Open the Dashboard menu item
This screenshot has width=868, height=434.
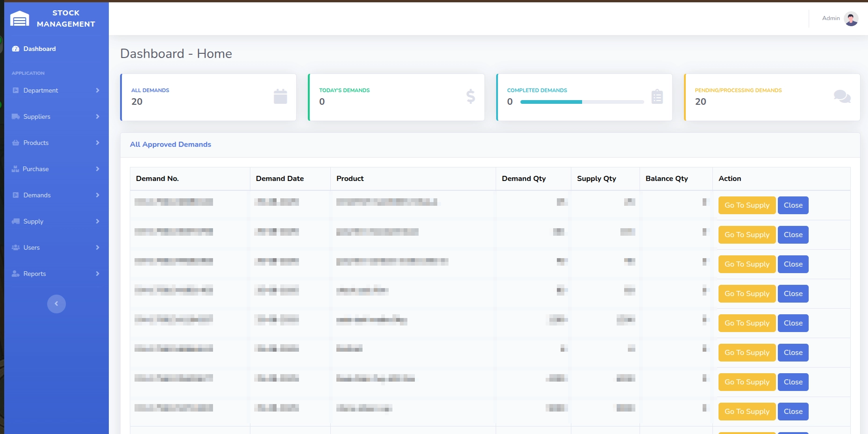pyautogui.click(x=39, y=49)
